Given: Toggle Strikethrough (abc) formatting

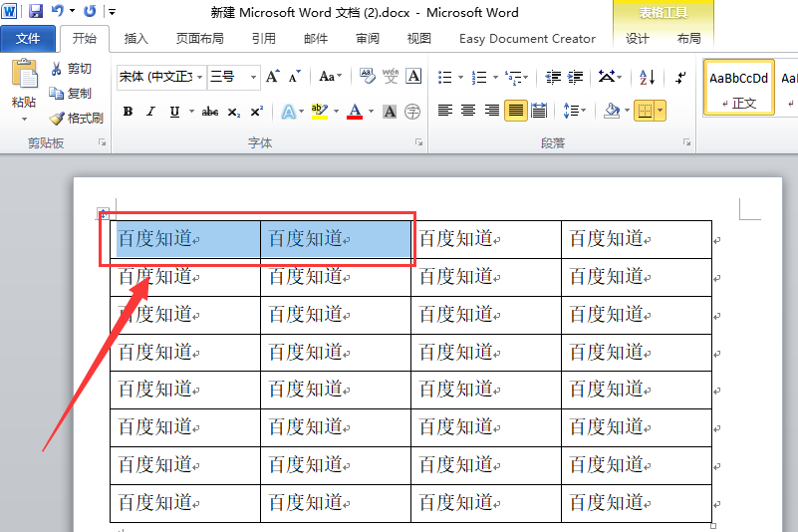Looking at the screenshot, I should pos(209,112).
